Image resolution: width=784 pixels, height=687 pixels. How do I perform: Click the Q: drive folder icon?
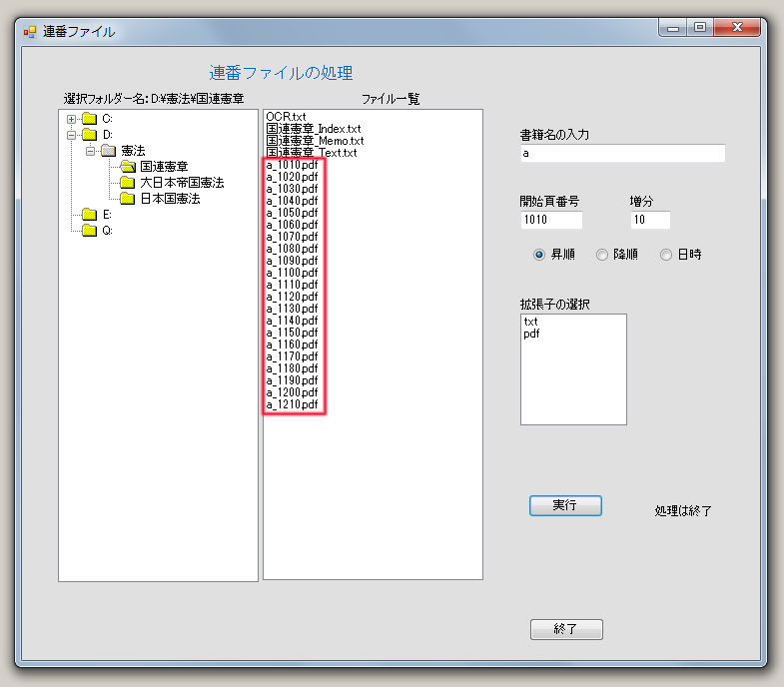[x=90, y=231]
